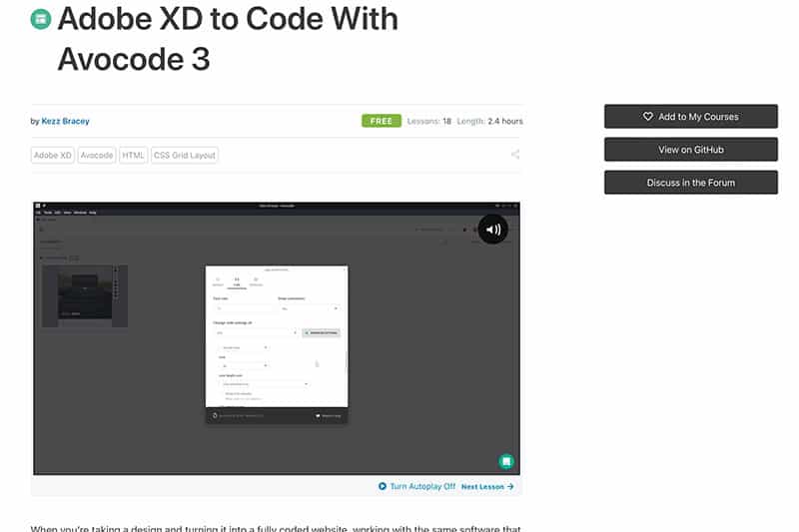Viewport: 799px width, 532px height.
Task: Select the CSS Grid Layout tag
Action: [185, 156]
